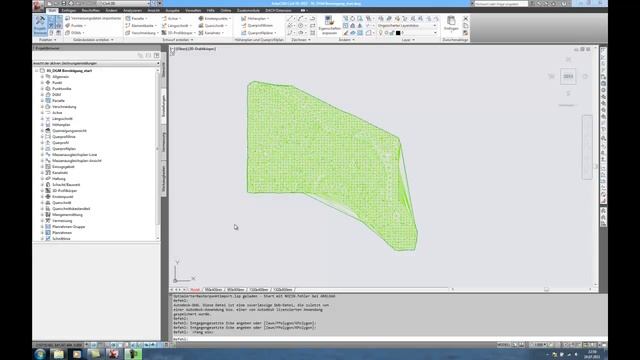Select the Massenausgleichsplan-Linie tree item

[75, 154]
